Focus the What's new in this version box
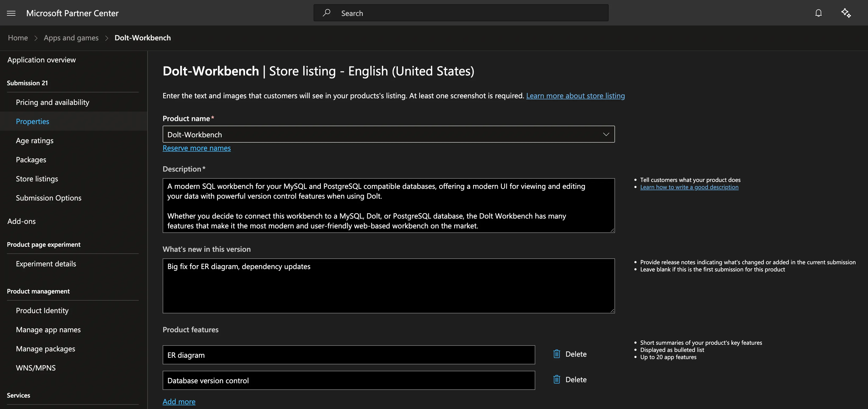This screenshot has height=409, width=868. [x=388, y=286]
